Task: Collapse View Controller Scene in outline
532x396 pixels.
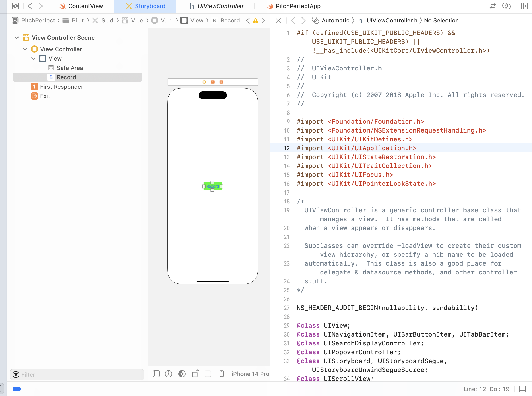Action: (x=17, y=38)
